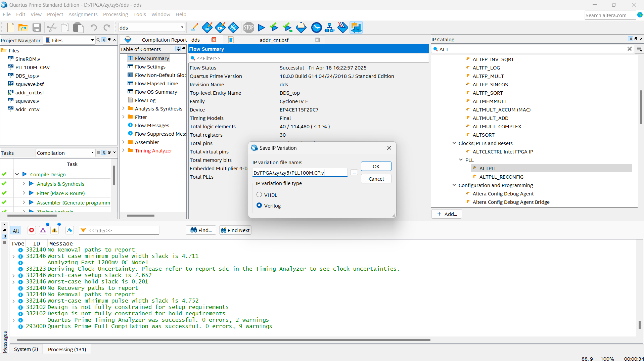This screenshot has width=644, height=361.
Task: Click the Start Compilation play icon
Action: click(262, 28)
